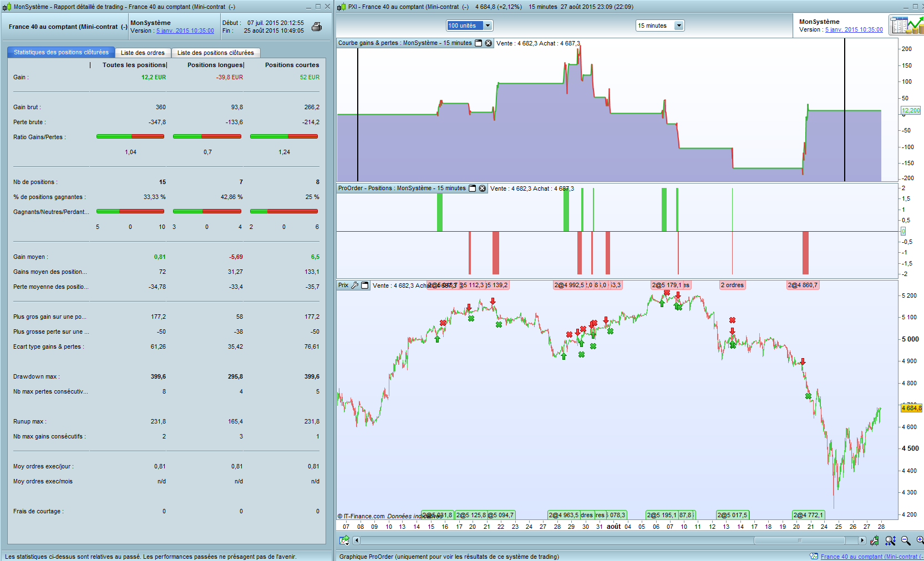Click the vertical zoom fit magnifier icon
The image size is (924, 561).
click(x=890, y=540)
